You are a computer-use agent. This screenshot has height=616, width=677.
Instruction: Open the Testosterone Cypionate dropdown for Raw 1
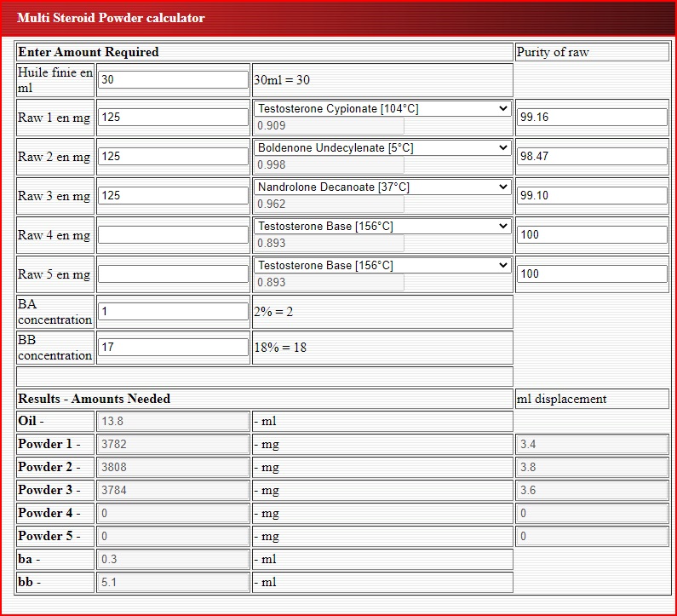[382, 109]
